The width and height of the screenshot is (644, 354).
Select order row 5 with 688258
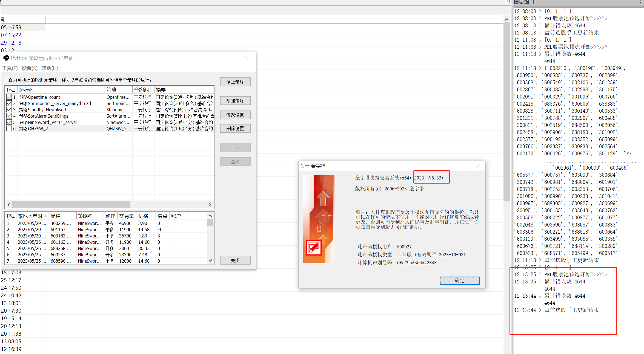[106, 248]
